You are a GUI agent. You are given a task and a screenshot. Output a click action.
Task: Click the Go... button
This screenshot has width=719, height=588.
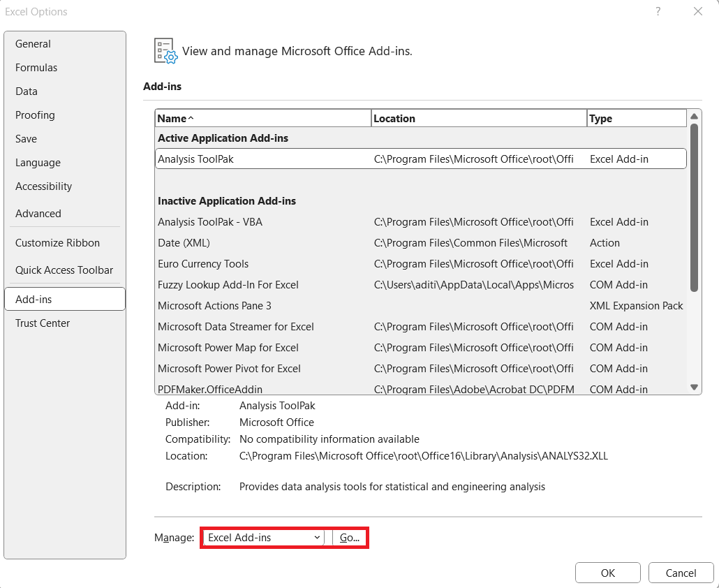350,538
